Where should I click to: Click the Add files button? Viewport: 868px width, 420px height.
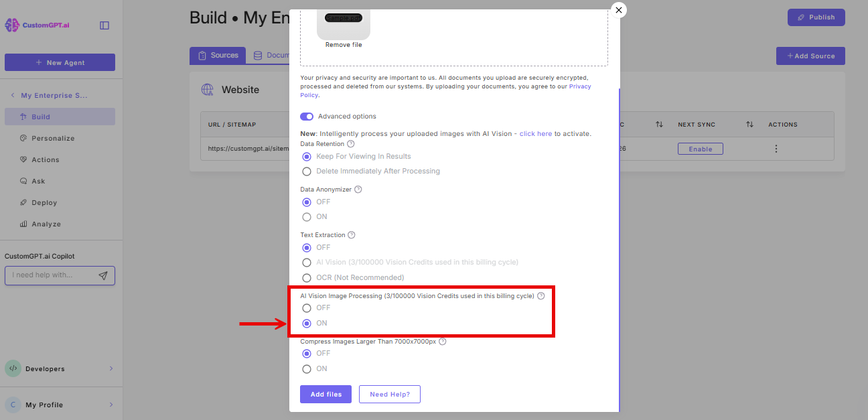(326, 395)
